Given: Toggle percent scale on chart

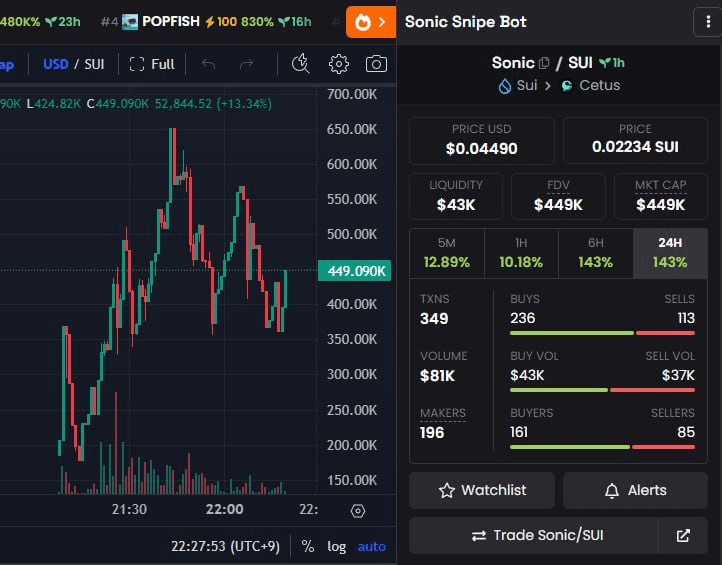Looking at the screenshot, I should tap(307, 546).
